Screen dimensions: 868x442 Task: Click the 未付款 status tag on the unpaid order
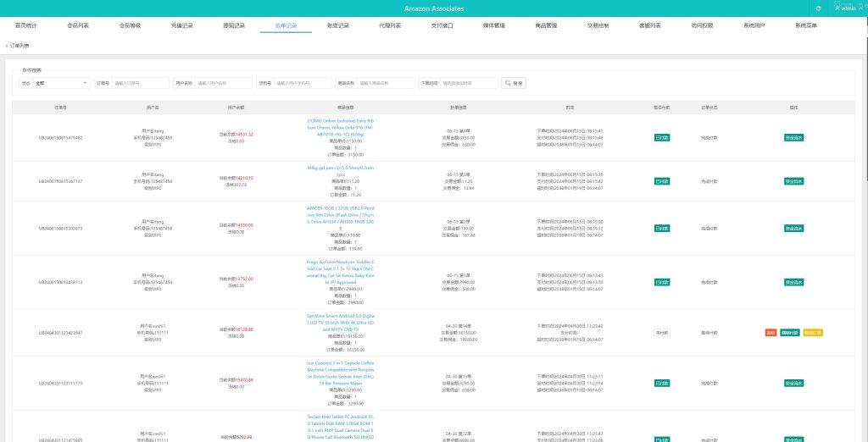click(662, 333)
